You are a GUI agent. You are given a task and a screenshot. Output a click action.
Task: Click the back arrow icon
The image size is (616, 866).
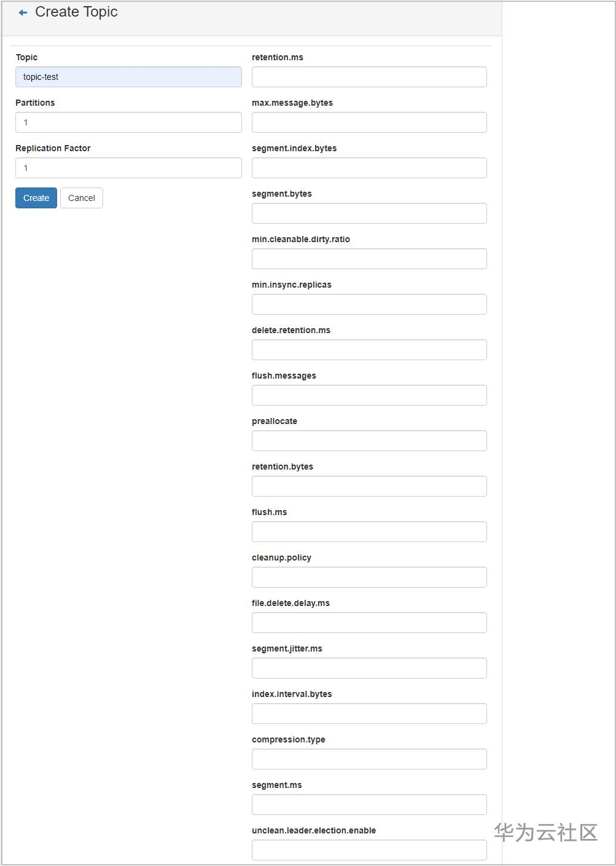23,13
